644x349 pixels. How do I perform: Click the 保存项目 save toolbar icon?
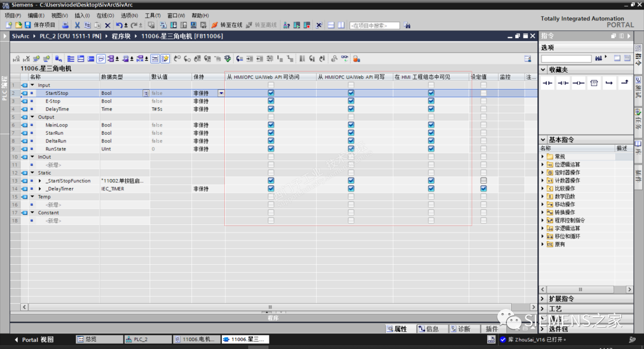[x=27, y=26]
